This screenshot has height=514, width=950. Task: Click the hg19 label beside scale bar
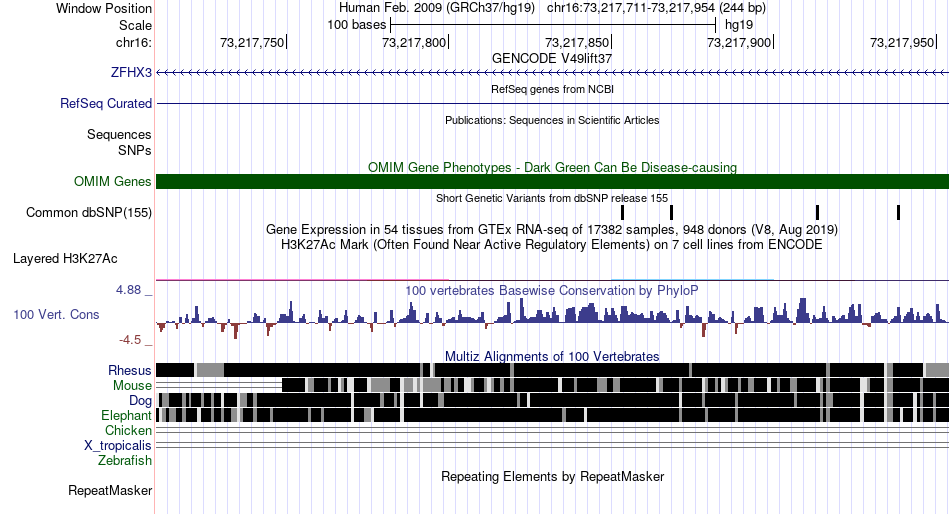739,25
